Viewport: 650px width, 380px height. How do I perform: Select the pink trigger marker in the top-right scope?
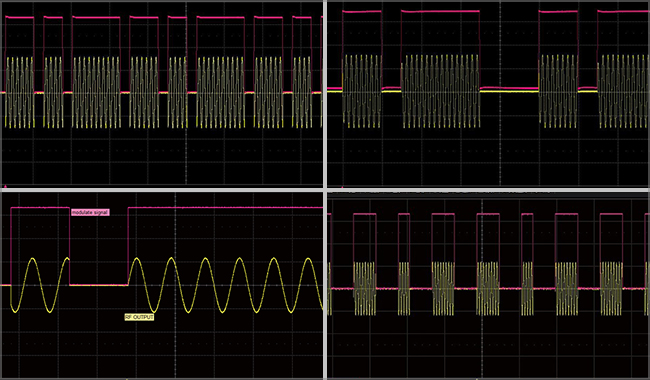(x=342, y=187)
